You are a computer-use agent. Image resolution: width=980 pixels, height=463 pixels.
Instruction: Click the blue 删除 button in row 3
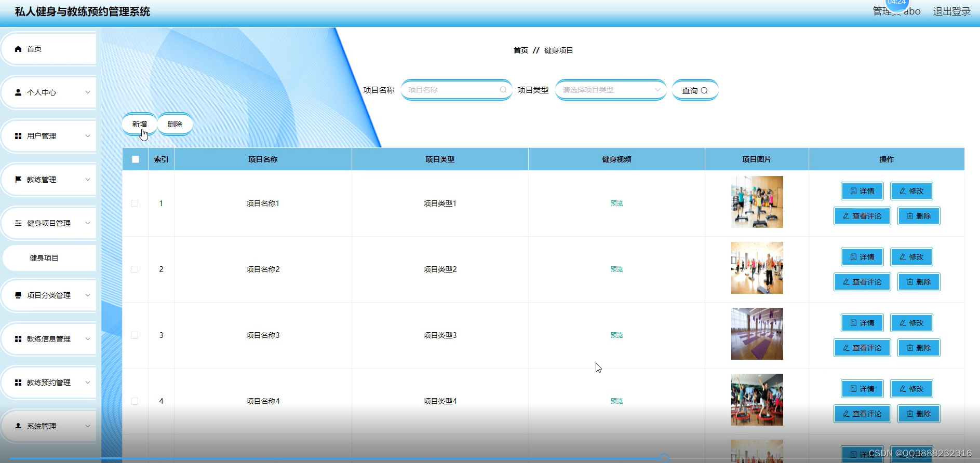click(x=919, y=348)
